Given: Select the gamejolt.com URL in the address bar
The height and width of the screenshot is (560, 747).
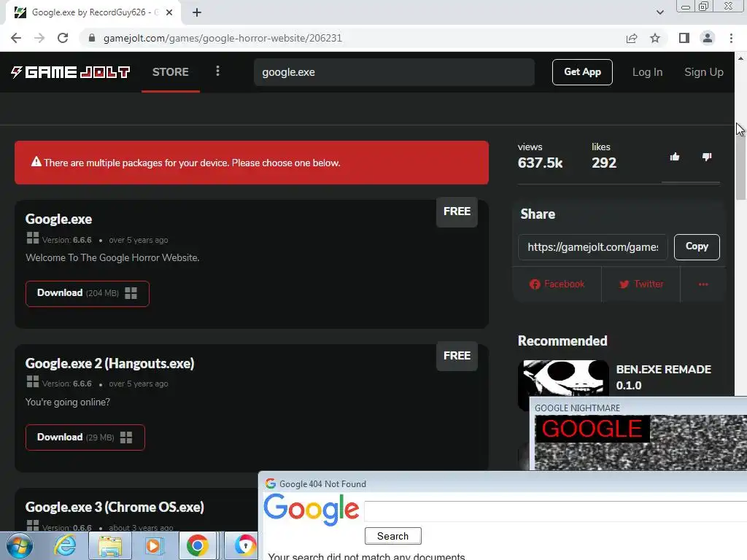Looking at the screenshot, I should [x=222, y=38].
